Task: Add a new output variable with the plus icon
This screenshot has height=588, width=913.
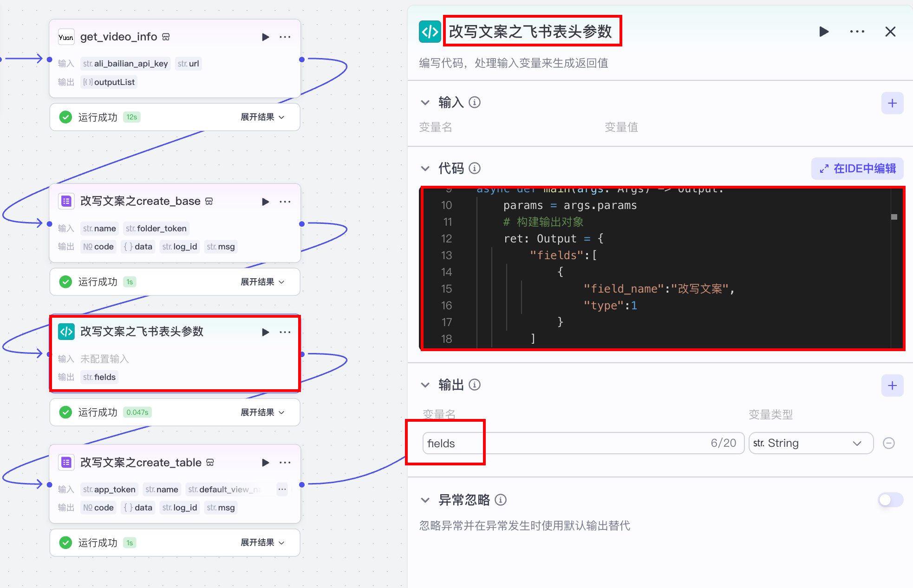Action: 892,385
